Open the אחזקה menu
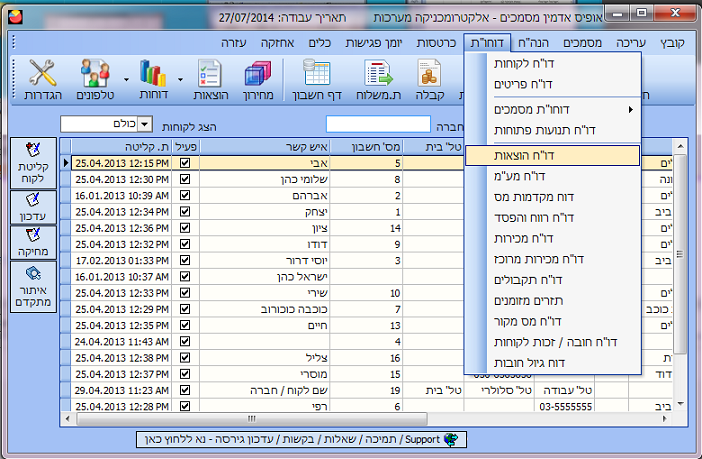Screen dimensions: 702x459 point(278,43)
